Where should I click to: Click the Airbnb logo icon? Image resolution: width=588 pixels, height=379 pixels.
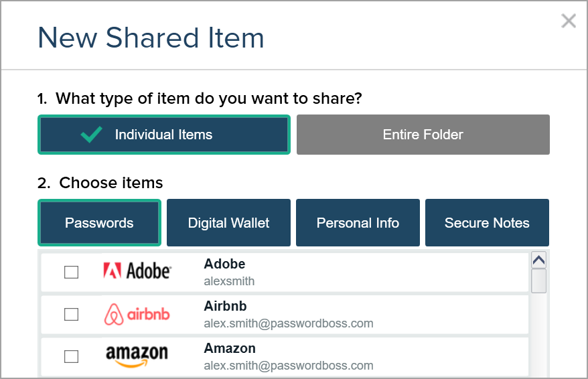(x=137, y=314)
